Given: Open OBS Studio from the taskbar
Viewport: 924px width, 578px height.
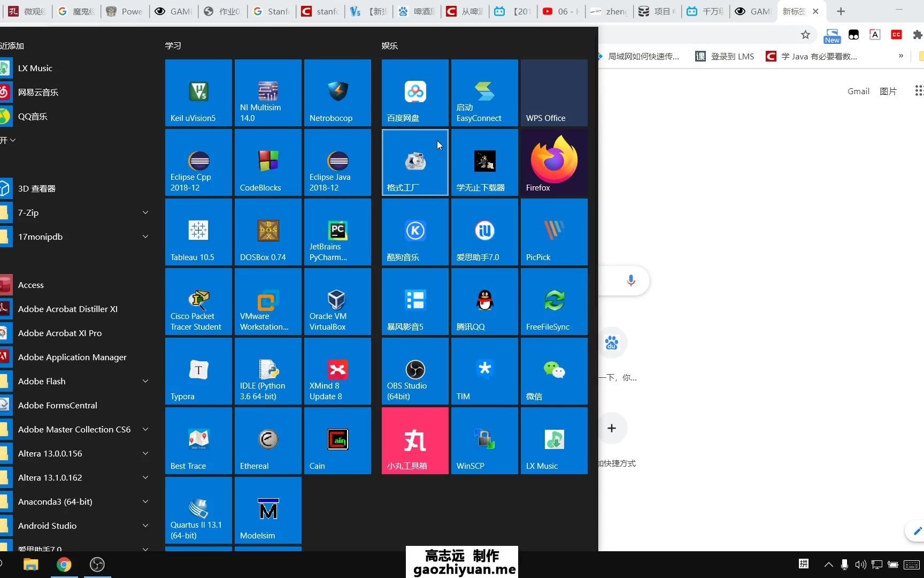Looking at the screenshot, I should point(97,565).
